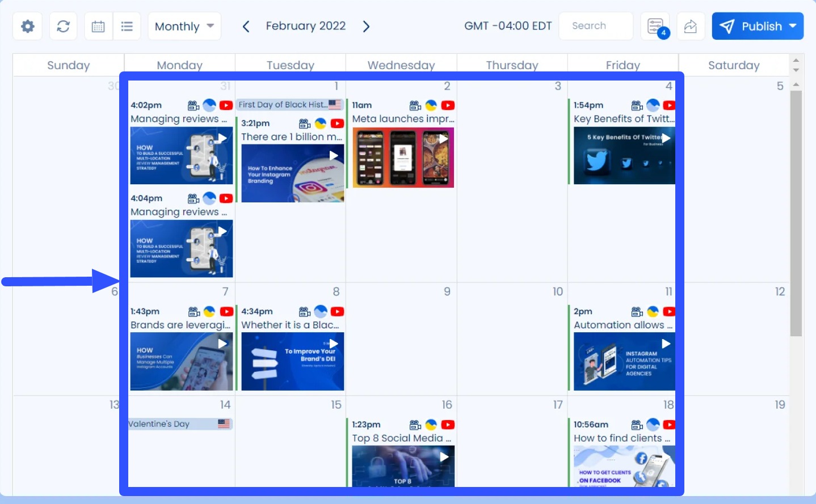Open the Key Benefits of Twitter thumbnail
The image size is (816, 504).
[x=624, y=156]
